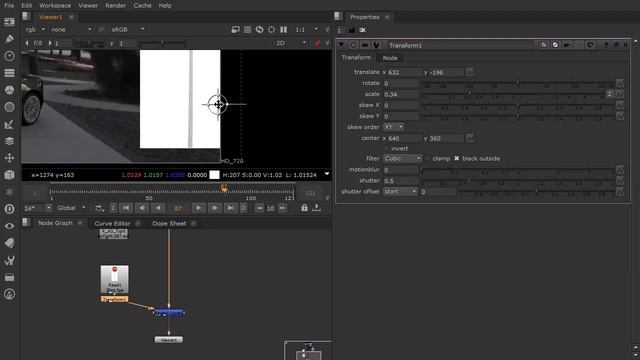Open the viewer capture export icon
Viewport: 640px width, 360px height.
point(316,208)
